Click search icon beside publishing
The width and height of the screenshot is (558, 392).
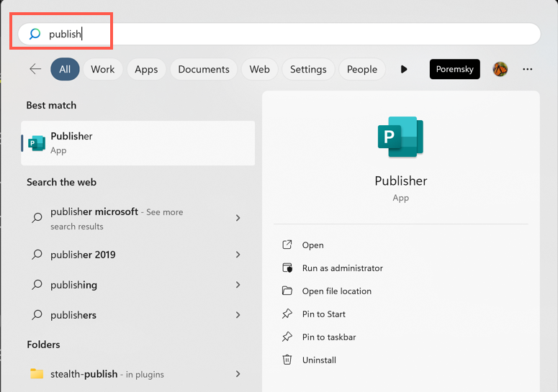click(x=37, y=285)
